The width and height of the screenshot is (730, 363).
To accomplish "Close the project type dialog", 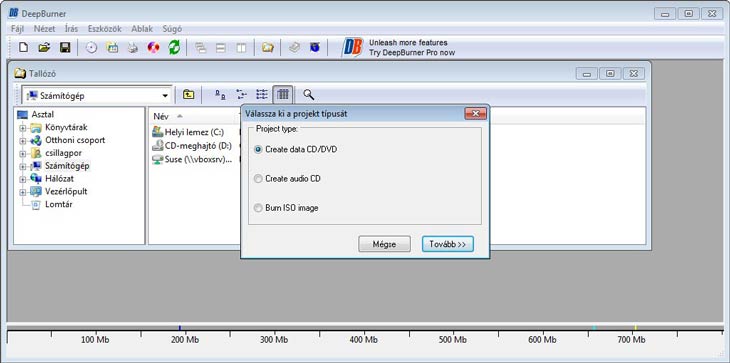I will (475, 114).
